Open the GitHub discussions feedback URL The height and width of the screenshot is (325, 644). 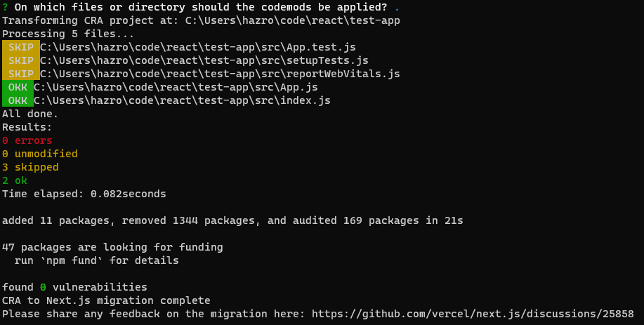tap(473, 314)
